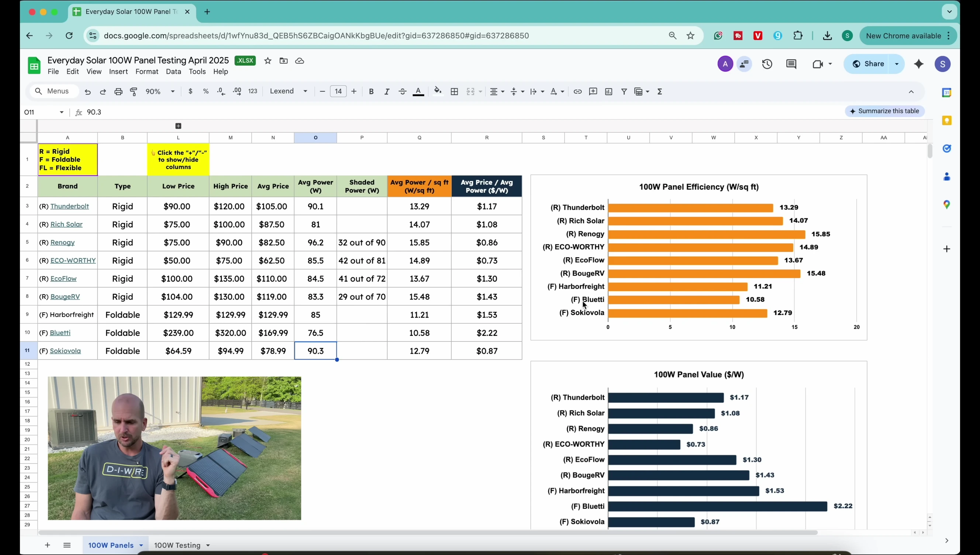
Task: Open the Renogy brand link
Action: pos(62,242)
